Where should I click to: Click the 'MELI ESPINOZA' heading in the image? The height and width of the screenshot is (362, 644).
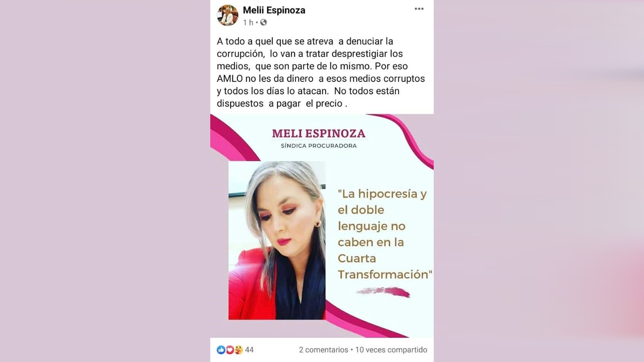coord(319,134)
